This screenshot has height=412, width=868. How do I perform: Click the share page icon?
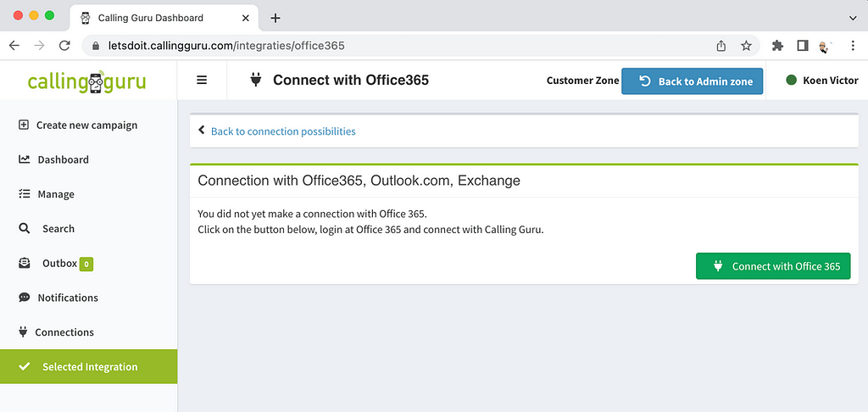point(721,46)
